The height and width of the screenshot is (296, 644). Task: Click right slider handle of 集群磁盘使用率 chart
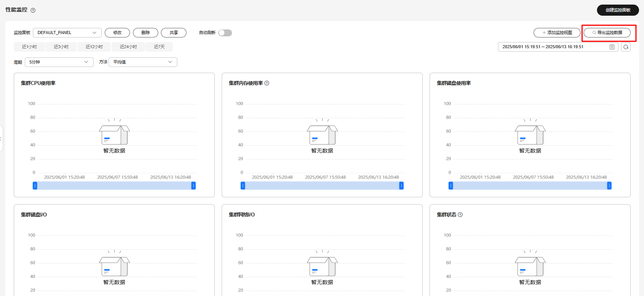click(609, 185)
